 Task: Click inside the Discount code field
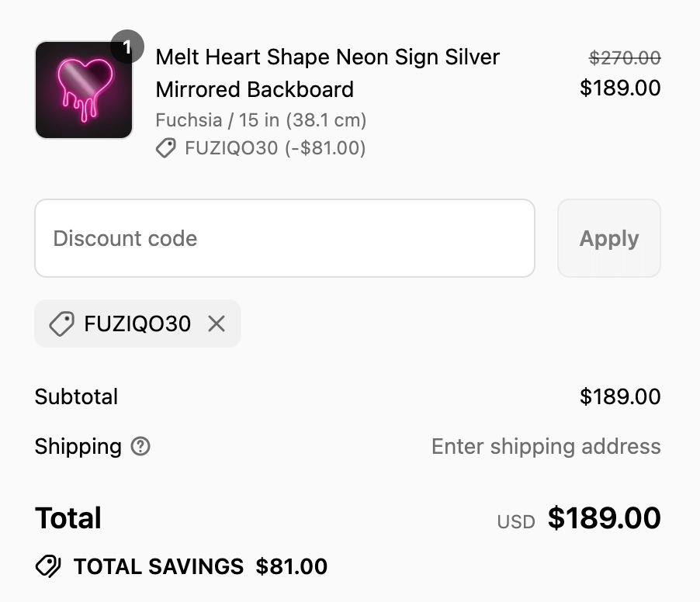tap(284, 238)
